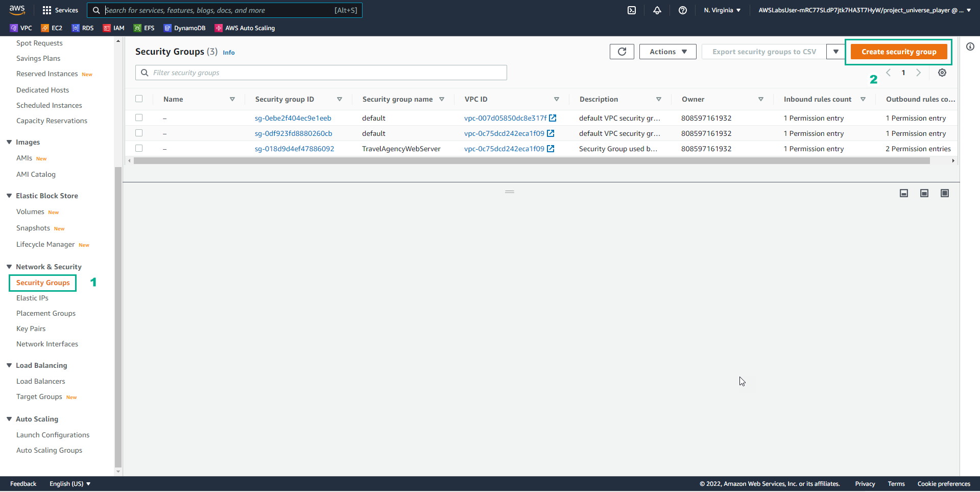Image resolution: width=980 pixels, height=492 pixels.
Task: Open the English (US) language selector
Action: (70, 484)
